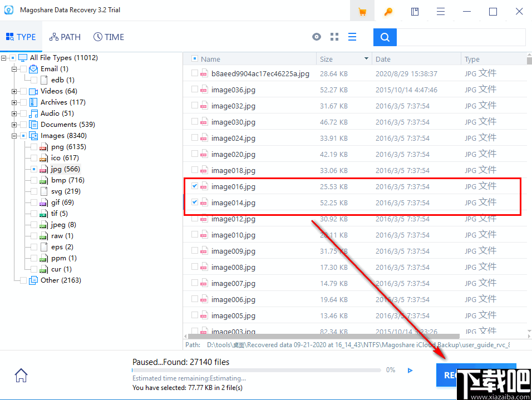This screenshot has height=400, width=532.
Task: Click the ico file type icon
Action: pyautogui.click(x=43, y=158)
